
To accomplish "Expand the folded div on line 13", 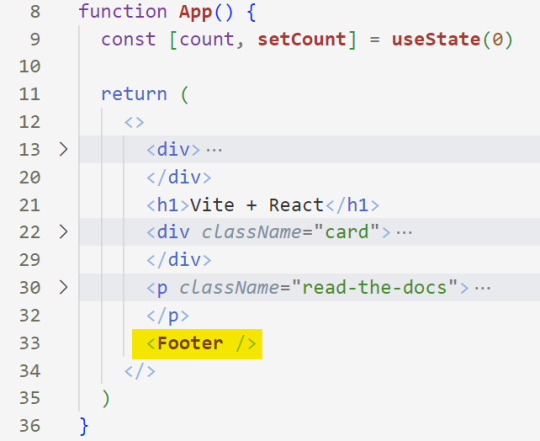I will point(63,149).
